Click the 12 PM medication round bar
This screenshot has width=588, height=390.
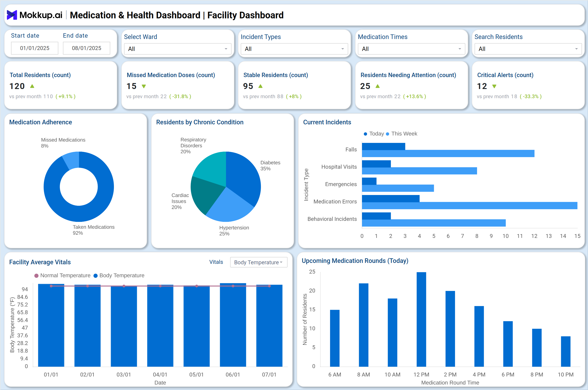(x=421, y=319)
